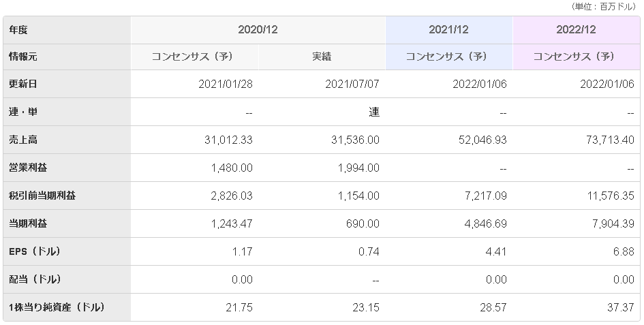
Task: Select the 営業利益 row label
Action: [29, 168]
